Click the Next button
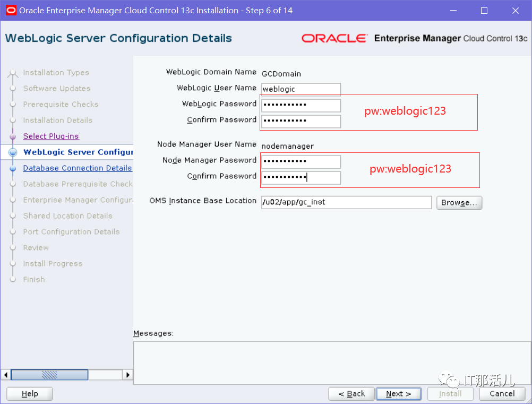The height and width of the screenshot is (404, 532). 399,393
